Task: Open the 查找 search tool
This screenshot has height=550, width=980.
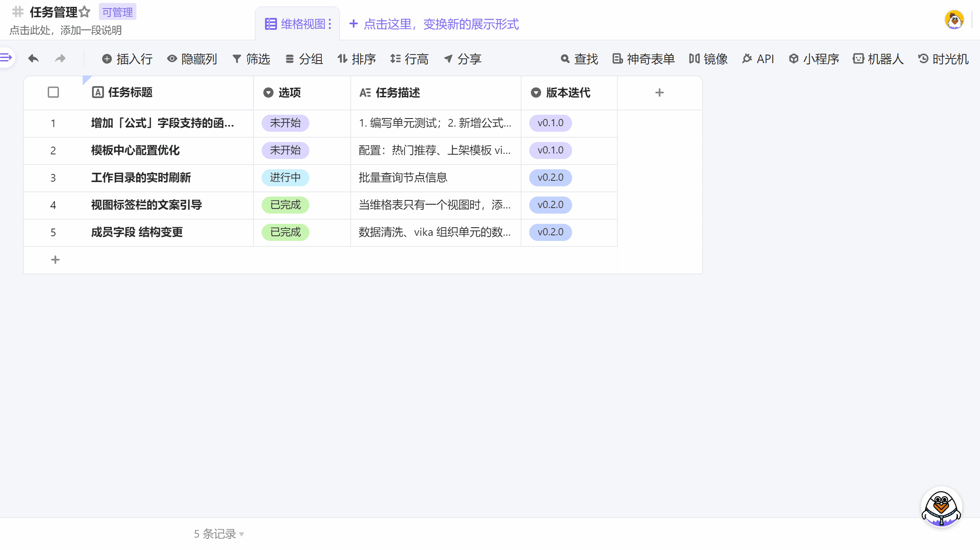Action: [579, 59]
